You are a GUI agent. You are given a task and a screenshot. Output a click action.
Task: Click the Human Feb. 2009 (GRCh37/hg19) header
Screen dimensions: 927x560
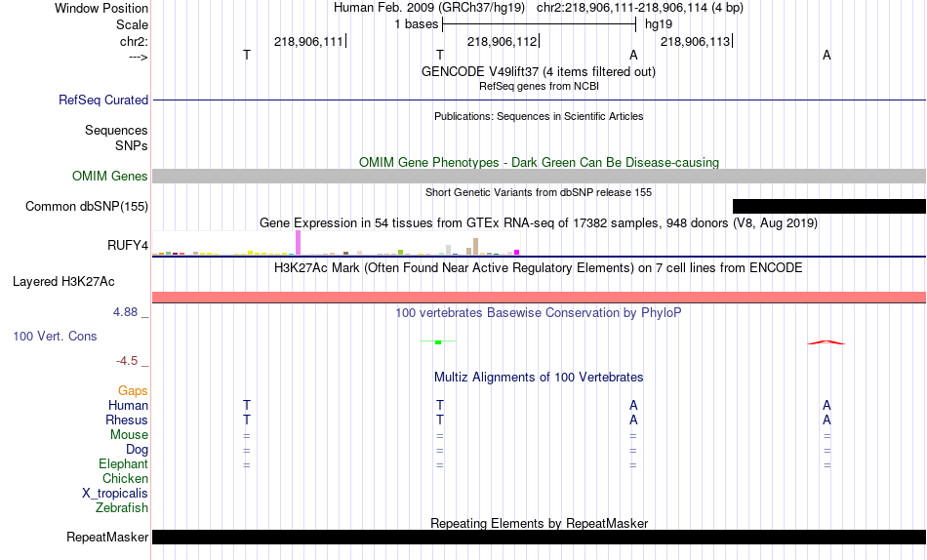coord(429,8)
